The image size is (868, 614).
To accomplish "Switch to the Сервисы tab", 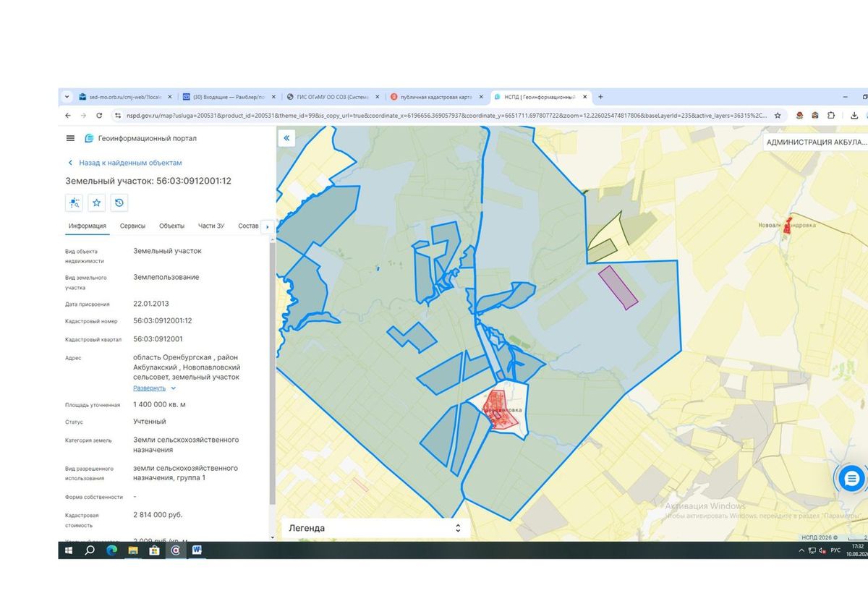I will (x=132, y=226).
